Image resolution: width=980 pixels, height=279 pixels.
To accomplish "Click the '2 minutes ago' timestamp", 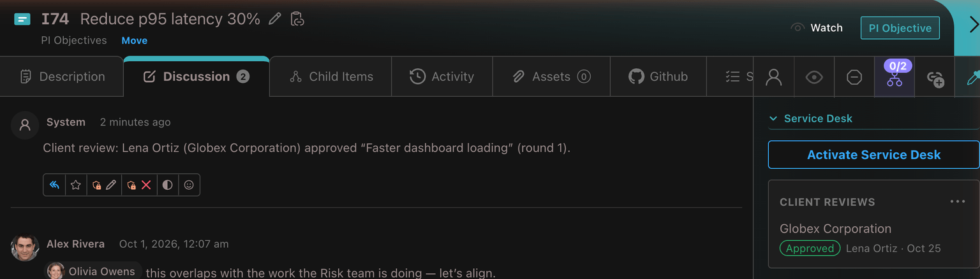I will [135, 122].
